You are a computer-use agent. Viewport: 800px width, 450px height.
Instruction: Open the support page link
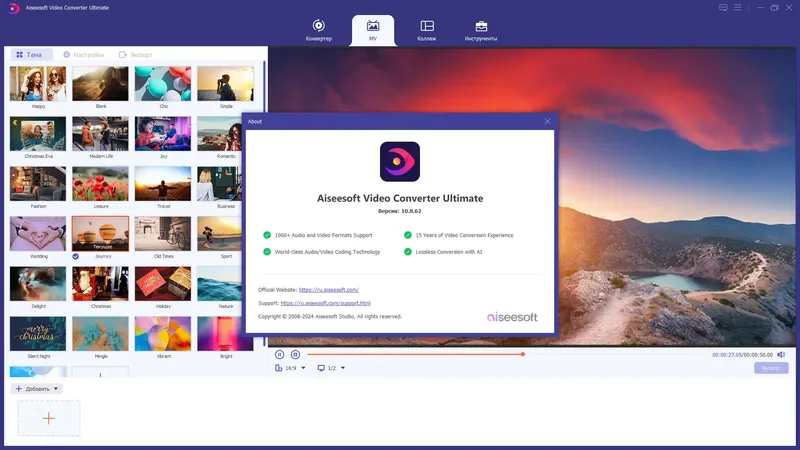(326, 303)
